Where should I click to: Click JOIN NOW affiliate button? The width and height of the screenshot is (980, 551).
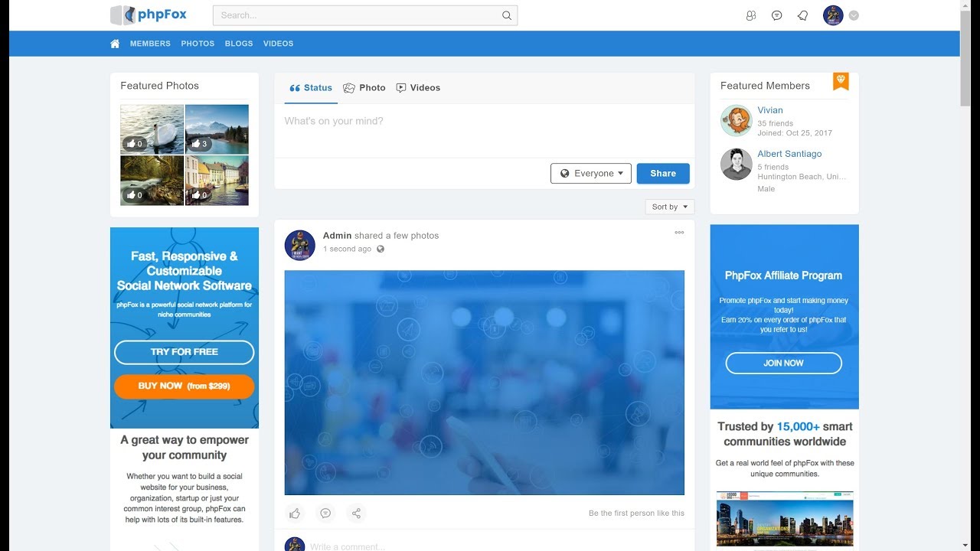tap(784, 363)
